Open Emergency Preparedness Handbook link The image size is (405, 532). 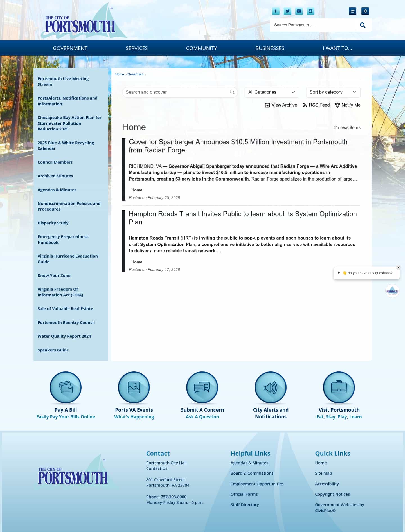click(x=63, y=240)
